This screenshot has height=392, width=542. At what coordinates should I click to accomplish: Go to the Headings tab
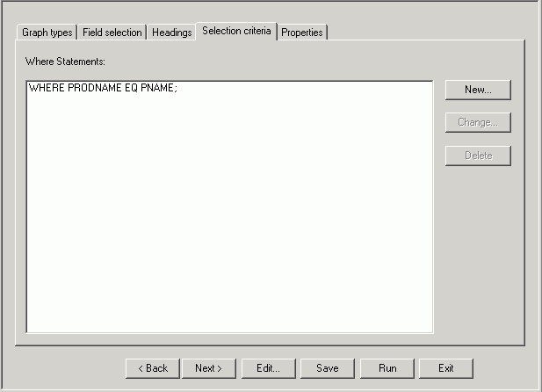[171, 33]
